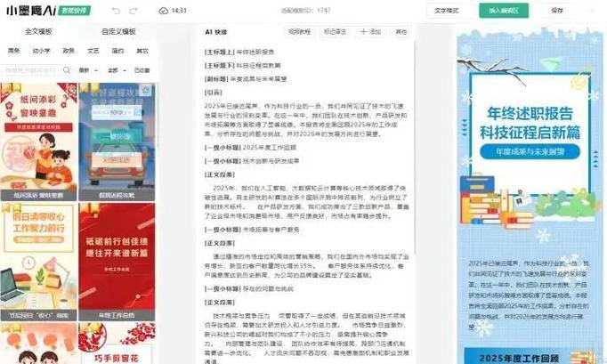
Task: Click the 保存 button
Action: 557,11
